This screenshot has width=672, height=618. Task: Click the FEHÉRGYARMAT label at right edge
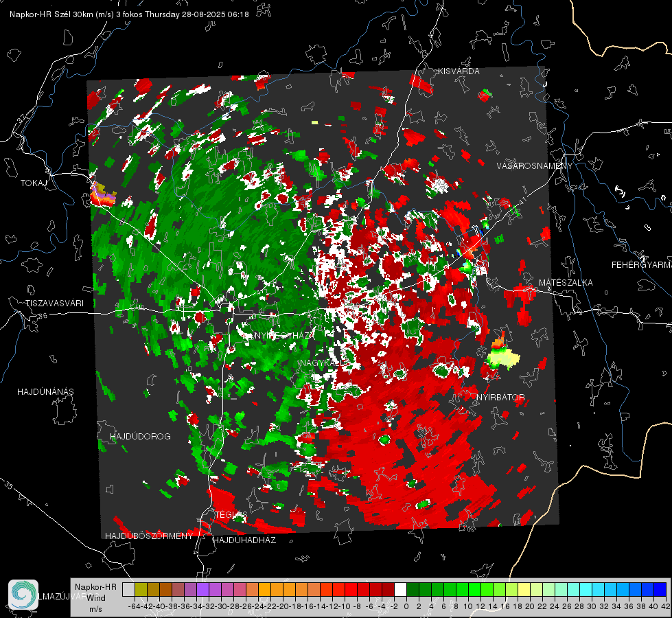[641, 265]
